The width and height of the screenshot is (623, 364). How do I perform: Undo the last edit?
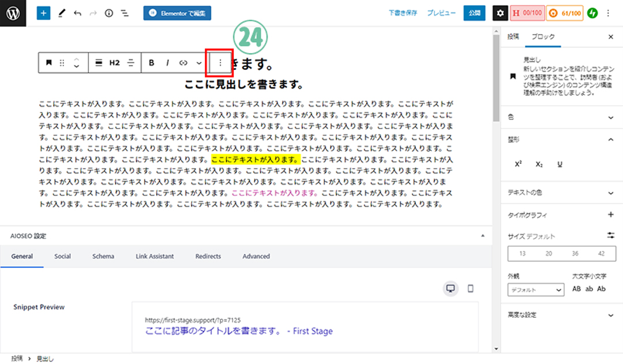[x=77, y=13]
